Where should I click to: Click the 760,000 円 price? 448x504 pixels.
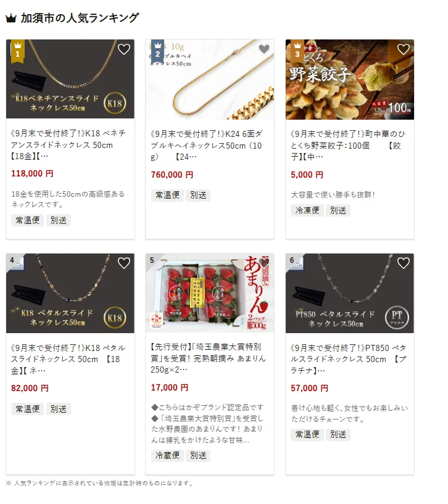click(x=172, y=175)
